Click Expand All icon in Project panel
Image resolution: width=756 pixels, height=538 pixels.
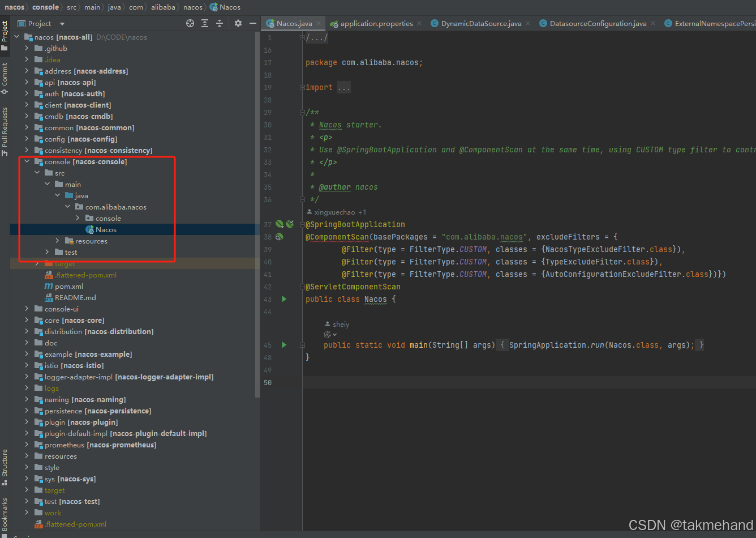[x=205, y=23]
